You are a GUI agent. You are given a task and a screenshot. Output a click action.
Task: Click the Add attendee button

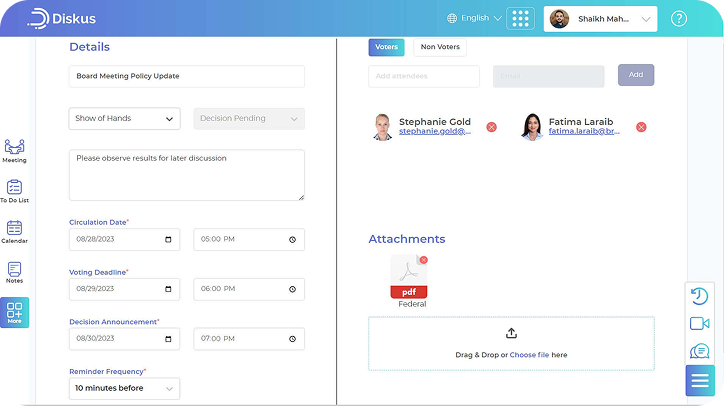click(636, 75)
